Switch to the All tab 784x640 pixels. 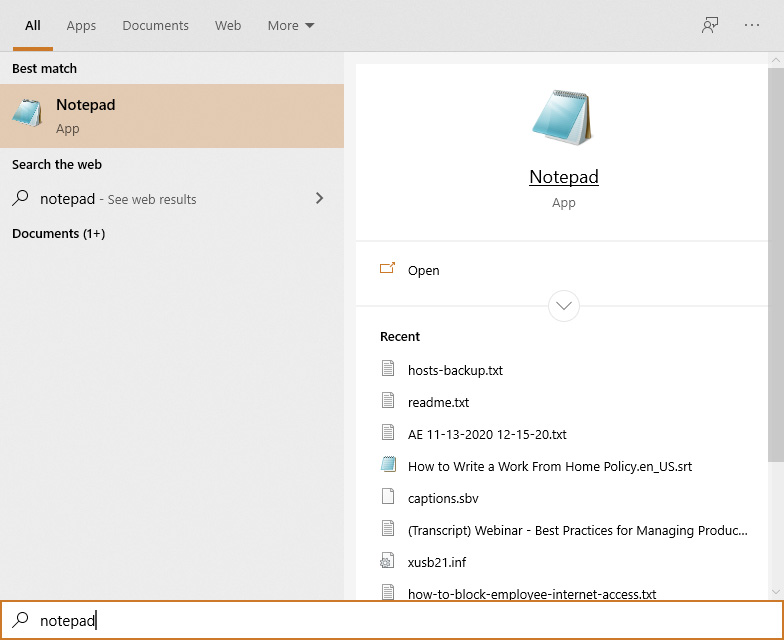coord(32,26)
